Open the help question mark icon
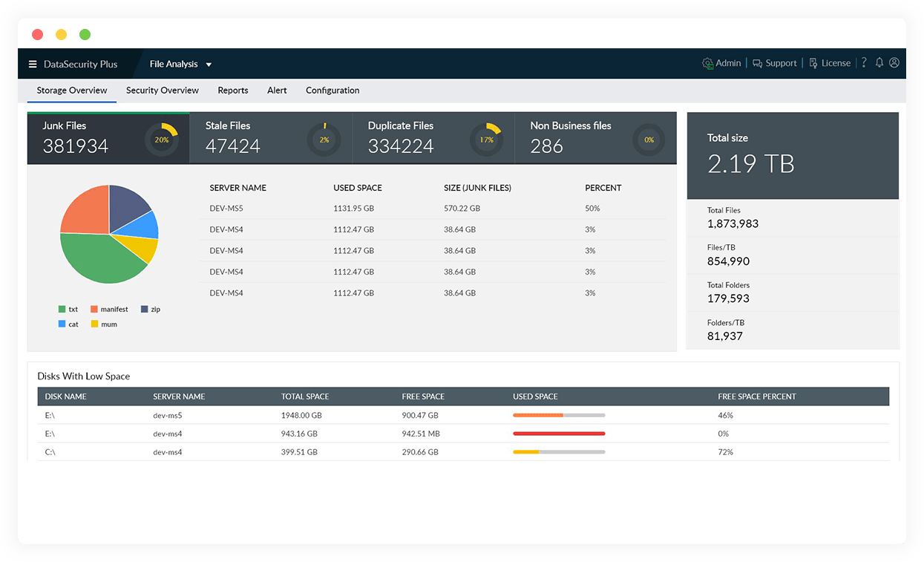The width and height of the screenshot is (924, 562). click(863, 63)
